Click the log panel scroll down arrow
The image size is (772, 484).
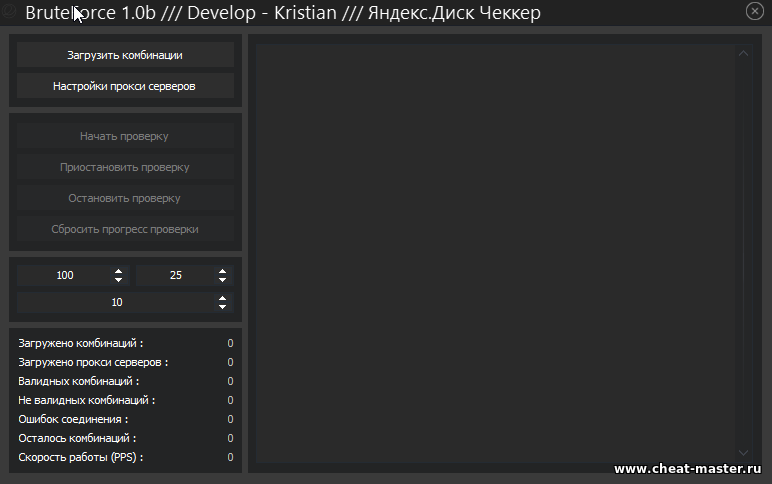click(x=743, y=453)
